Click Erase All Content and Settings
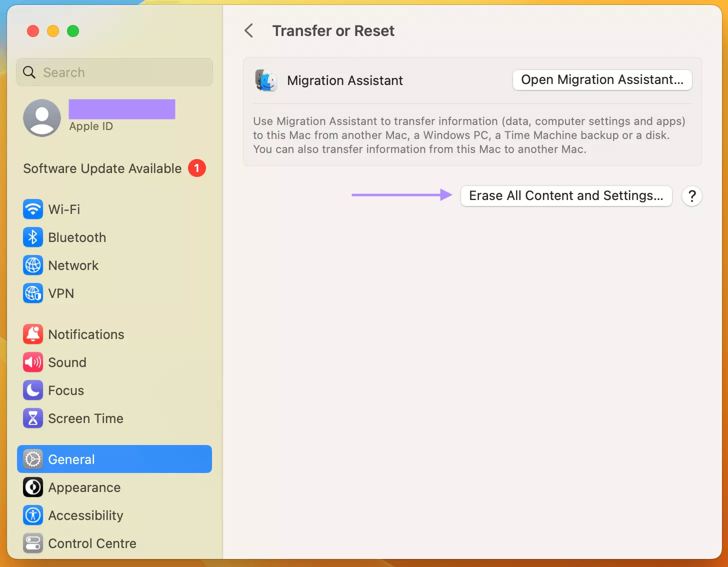The height and width of the screenshot is (567, 728). tap(566, 195)
